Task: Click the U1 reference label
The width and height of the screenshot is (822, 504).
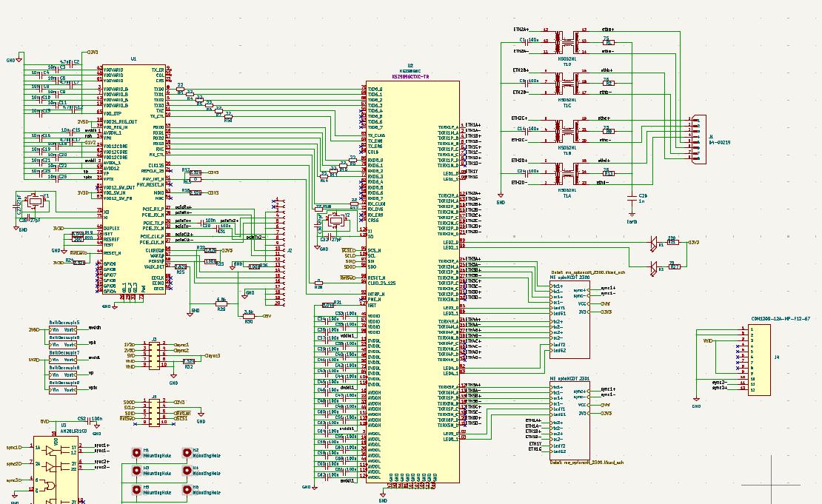Action: pos(134,59)
